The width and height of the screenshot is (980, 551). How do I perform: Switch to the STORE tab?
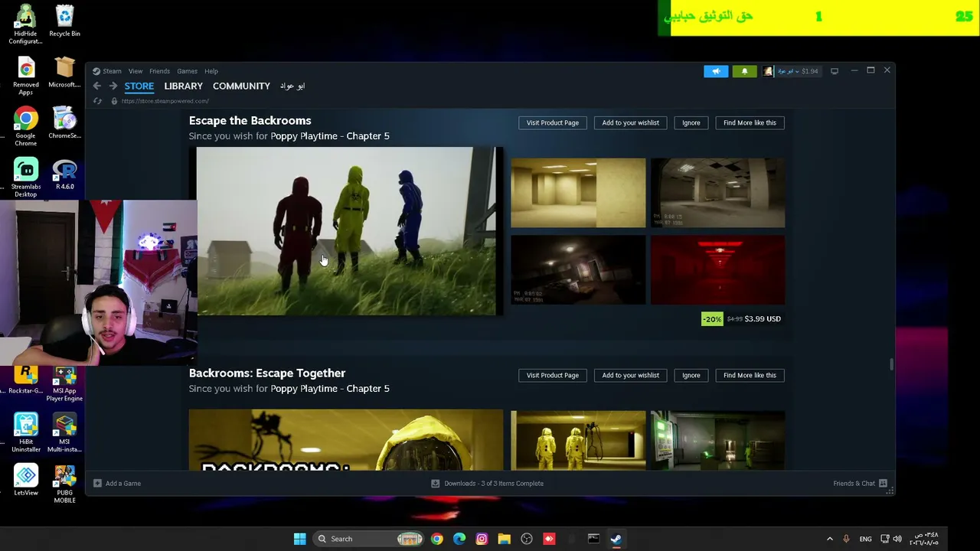[x=139, y=86]
